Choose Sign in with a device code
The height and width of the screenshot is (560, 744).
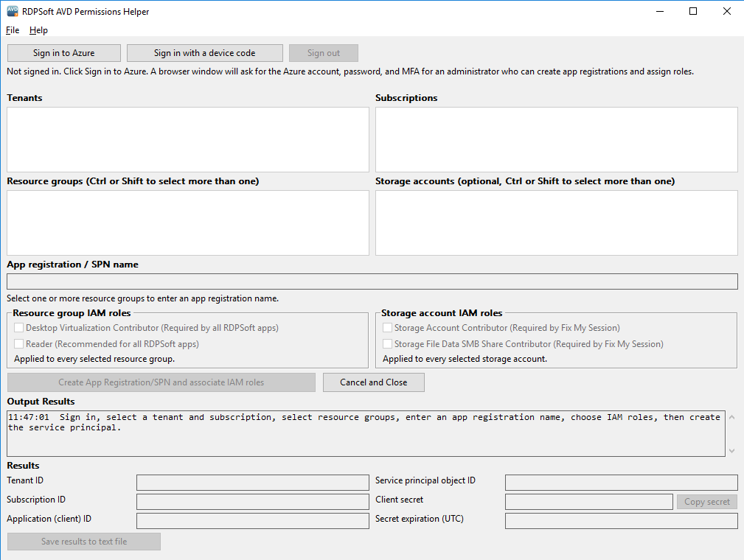coord(204,53)
